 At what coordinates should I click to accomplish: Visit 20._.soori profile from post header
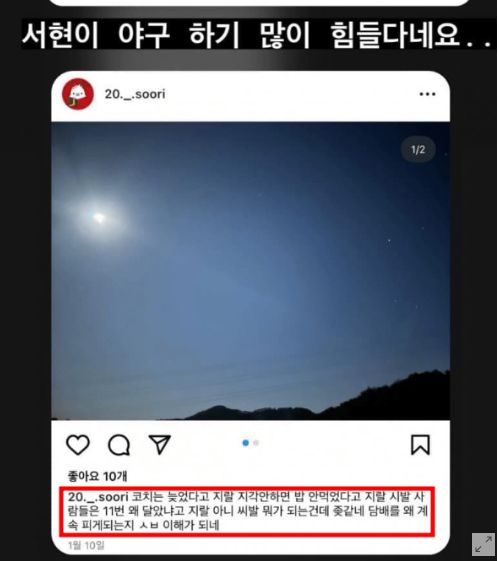[x=135, y=94]
